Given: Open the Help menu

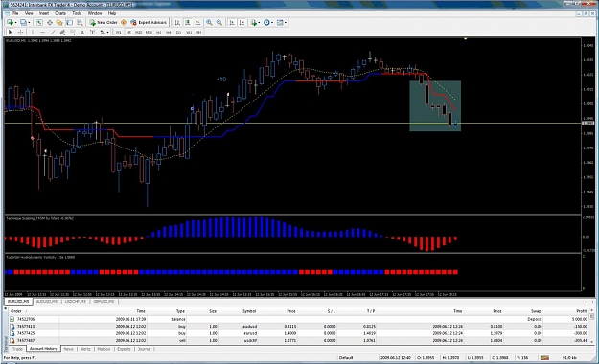Looking at the screenshot, I should coord(112,13).
